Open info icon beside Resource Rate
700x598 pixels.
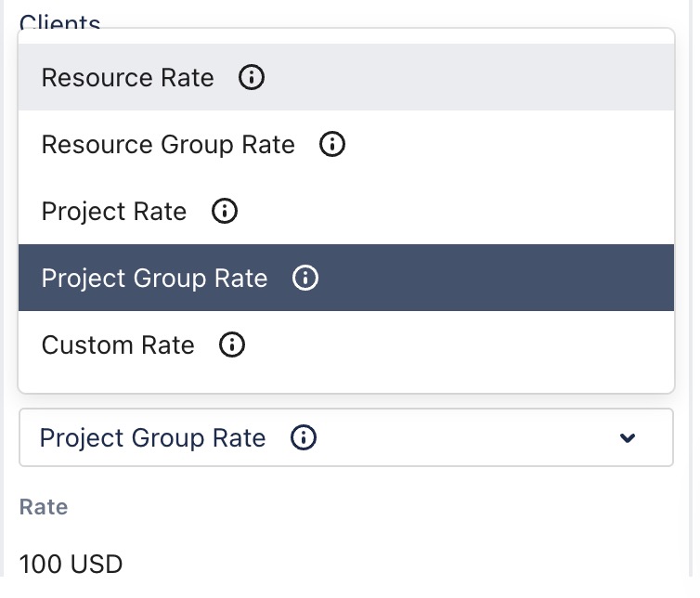pos(252,78)
